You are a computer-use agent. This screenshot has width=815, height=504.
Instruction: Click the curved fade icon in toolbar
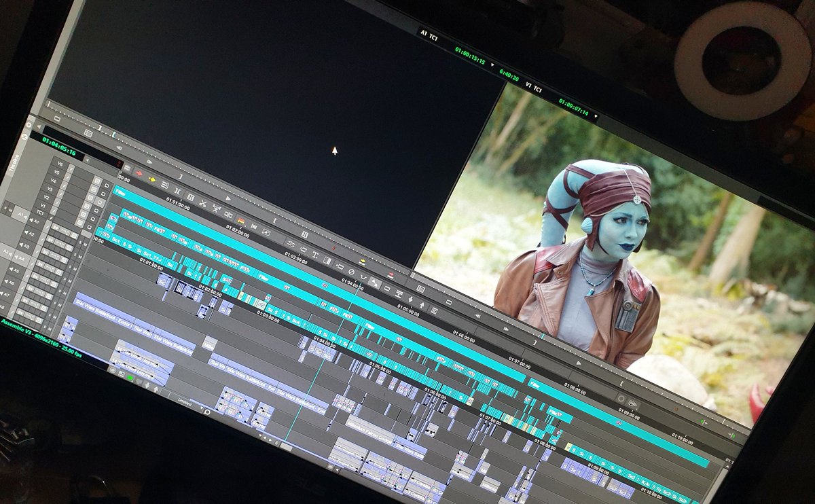[x=363, y=276]
